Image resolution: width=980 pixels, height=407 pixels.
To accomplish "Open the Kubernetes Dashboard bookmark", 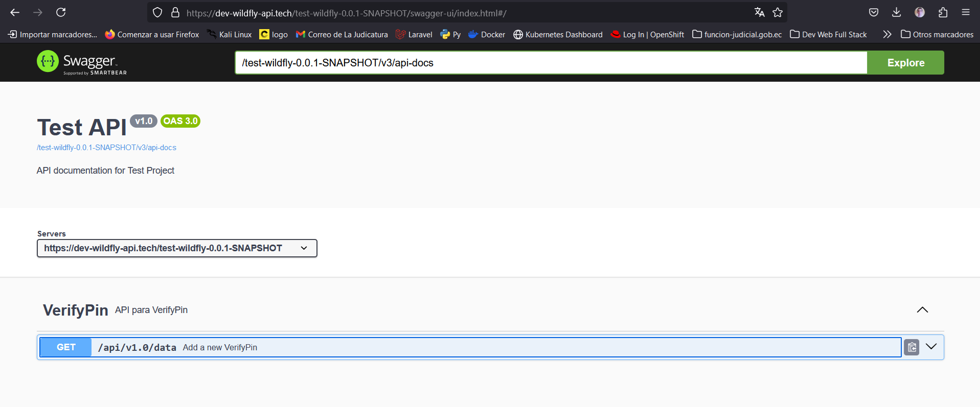I will click(558, 34).
